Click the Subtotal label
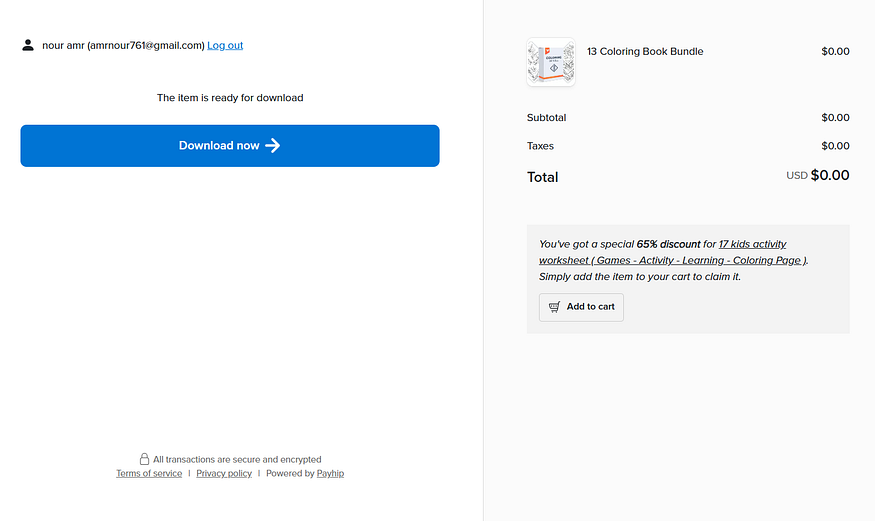 pos(546,118)
